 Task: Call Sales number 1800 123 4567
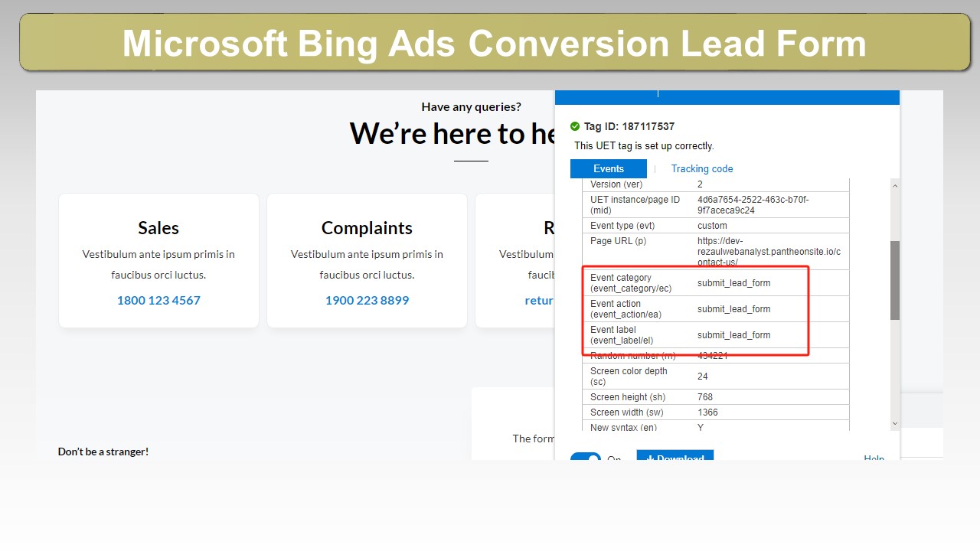point(158,300)
